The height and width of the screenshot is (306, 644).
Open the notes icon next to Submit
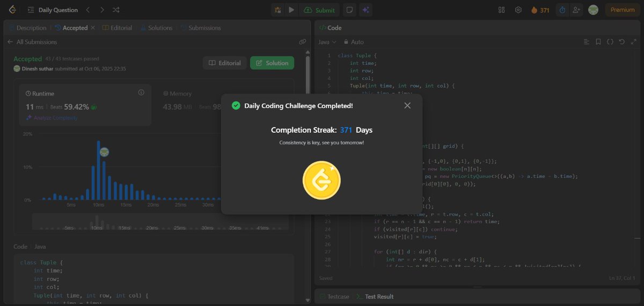point(349,10)
